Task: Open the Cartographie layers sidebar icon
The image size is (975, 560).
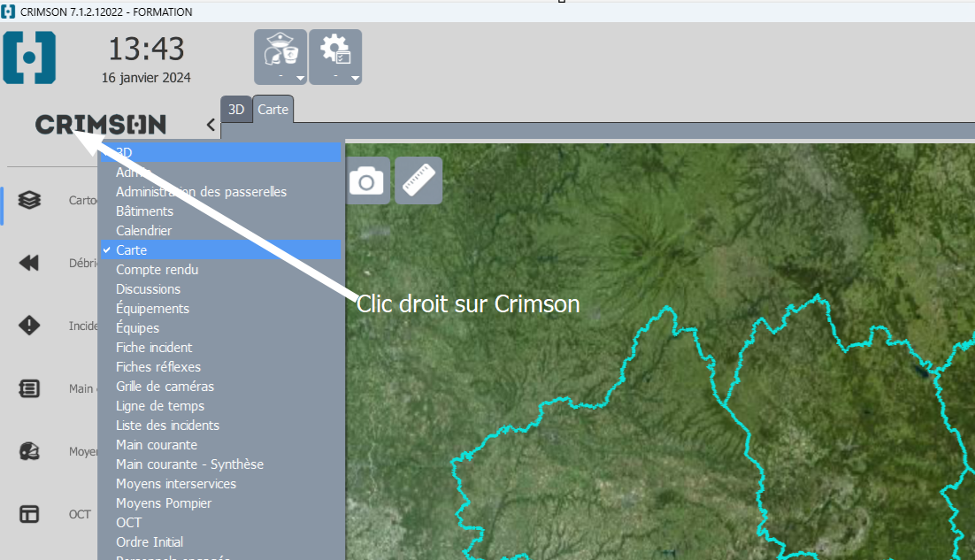Action: [x=29, y=200]
